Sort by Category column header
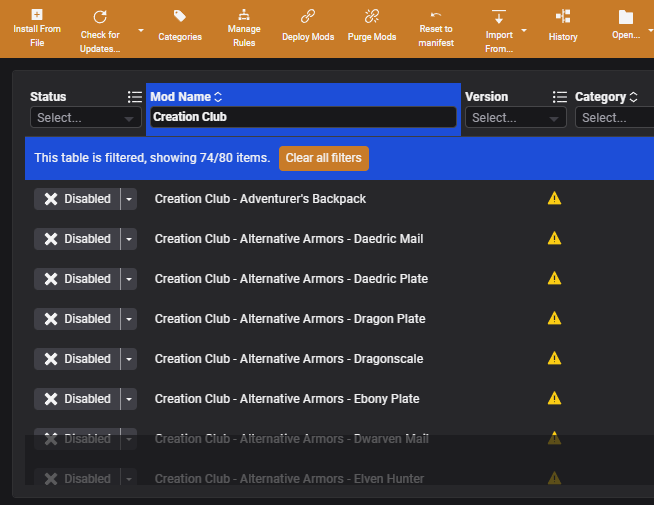The height and width of the screenshot is (505, 654). pyautogui.click(x=606, y=97)
